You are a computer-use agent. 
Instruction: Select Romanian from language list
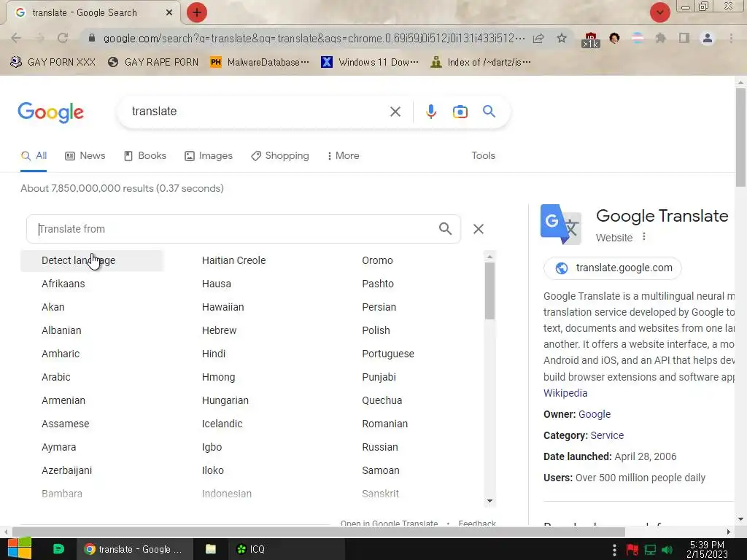tap(384, 424)
